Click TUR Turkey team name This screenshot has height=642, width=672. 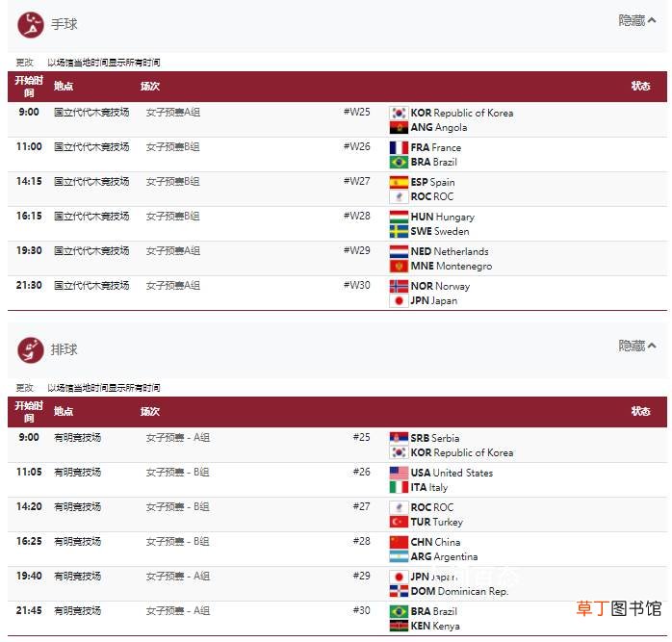pyautogui.click(x=437, y=522)
